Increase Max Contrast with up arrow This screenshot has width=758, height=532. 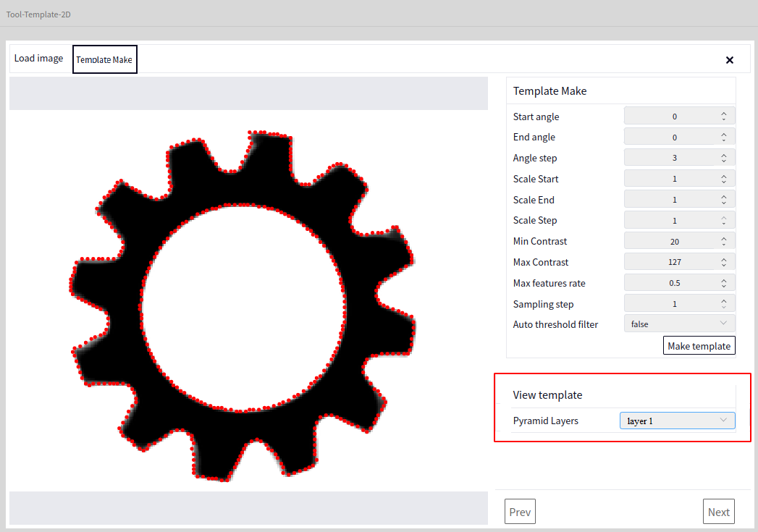click(724, 259)
